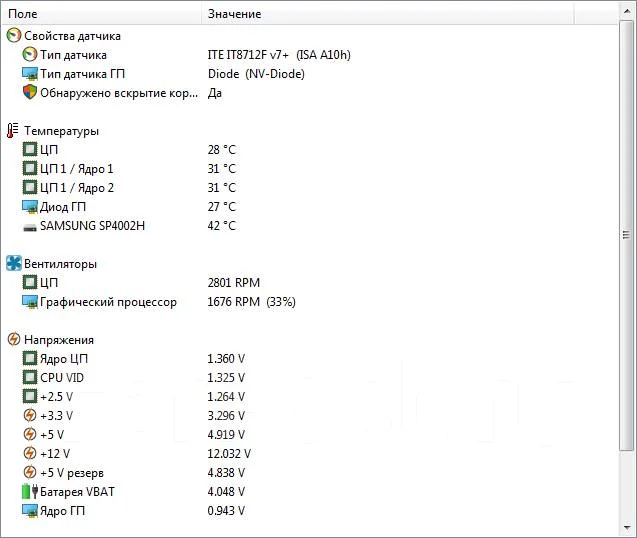Click the lightning icon beside +5 V row

pos(30,434)
